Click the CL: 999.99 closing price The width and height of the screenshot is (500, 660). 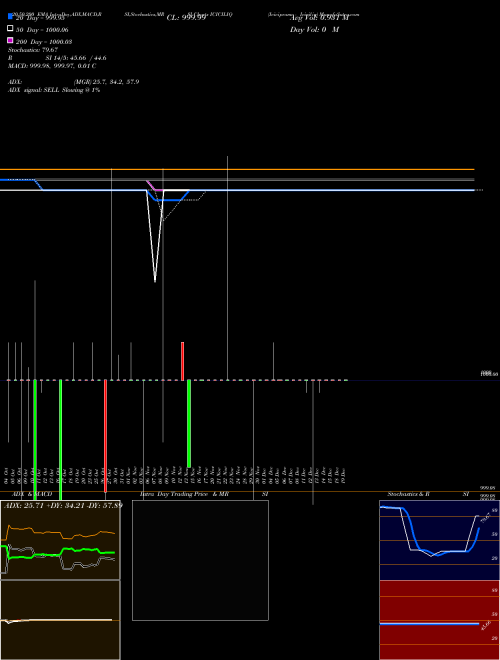[186, 18]
